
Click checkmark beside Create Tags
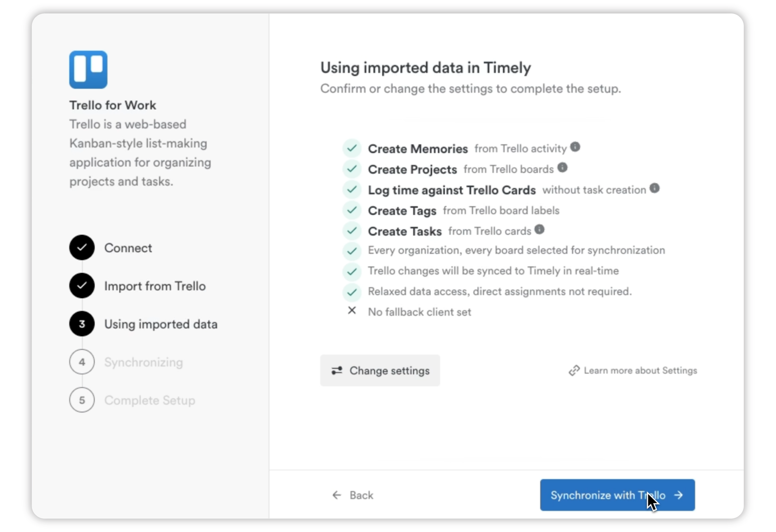352,210
